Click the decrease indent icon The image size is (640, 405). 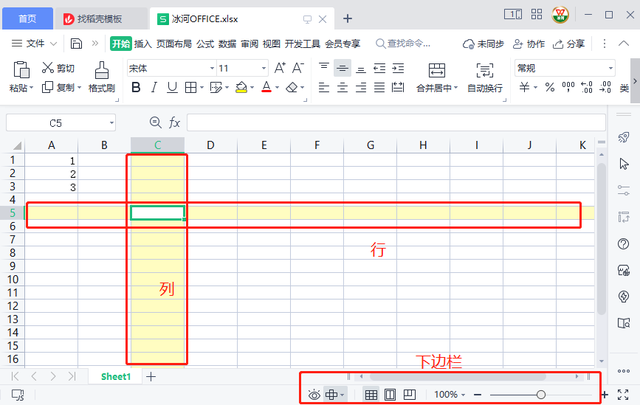380,68
